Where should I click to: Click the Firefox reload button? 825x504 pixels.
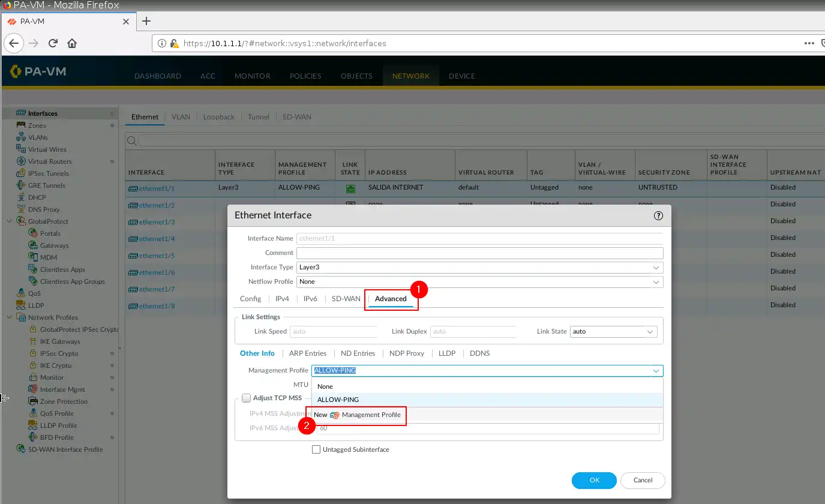(x=53, y=43)
